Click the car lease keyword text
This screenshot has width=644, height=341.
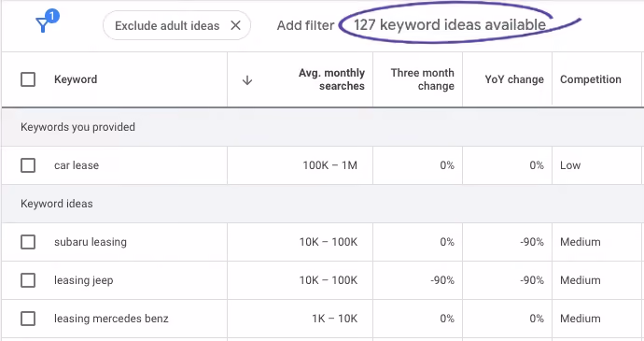click(77, 165)
